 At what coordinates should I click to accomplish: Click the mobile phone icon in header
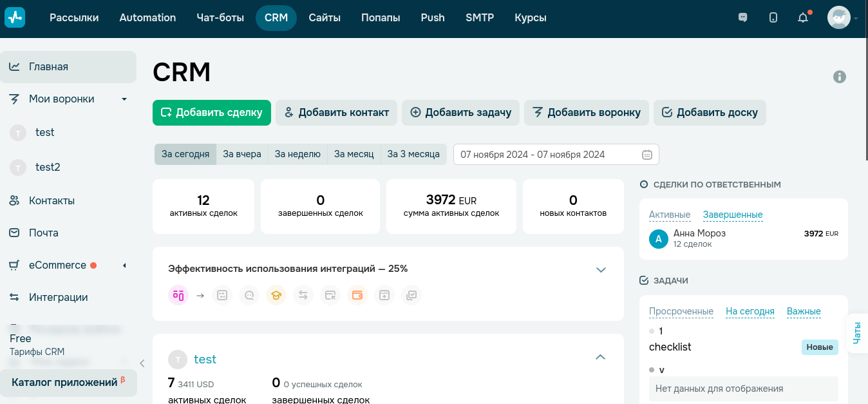point(773,18)
